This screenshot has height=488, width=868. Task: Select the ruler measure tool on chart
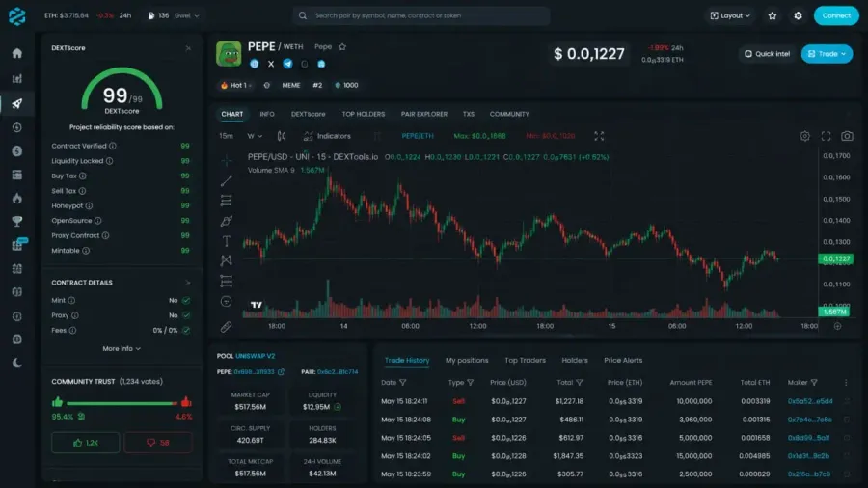coord(227,327)
